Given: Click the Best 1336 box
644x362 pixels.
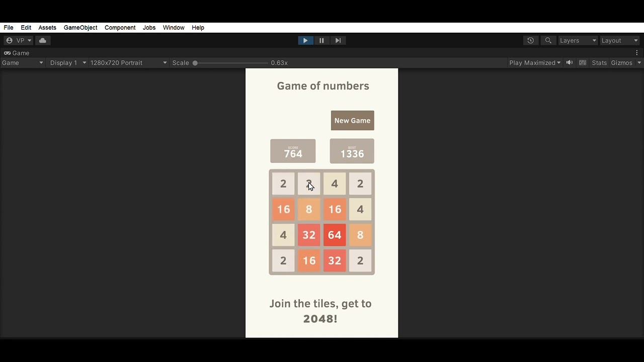Looking at the screenshot, I should tap(352, 151).
